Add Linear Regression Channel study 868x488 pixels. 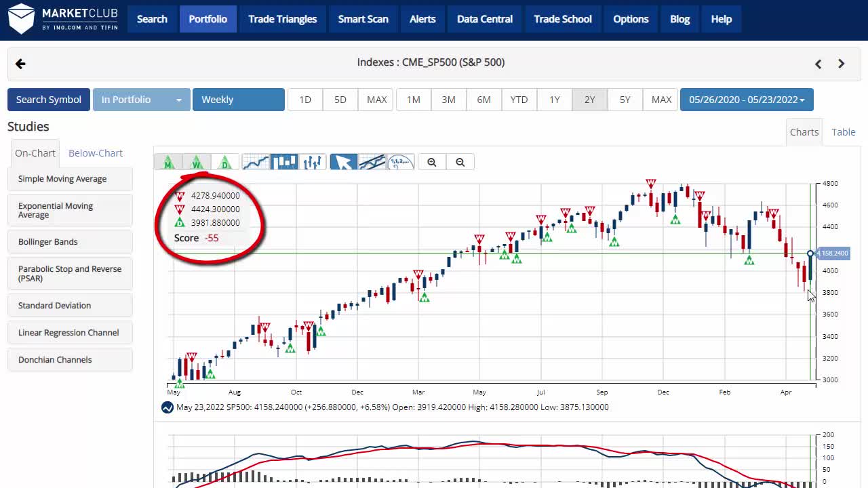click(x=70, y=333)
